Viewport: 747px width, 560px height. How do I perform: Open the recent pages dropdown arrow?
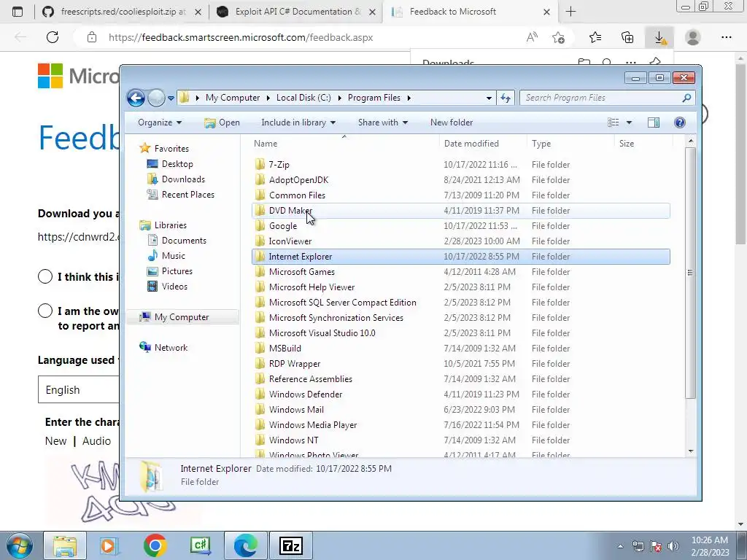[x=171, y=98]
